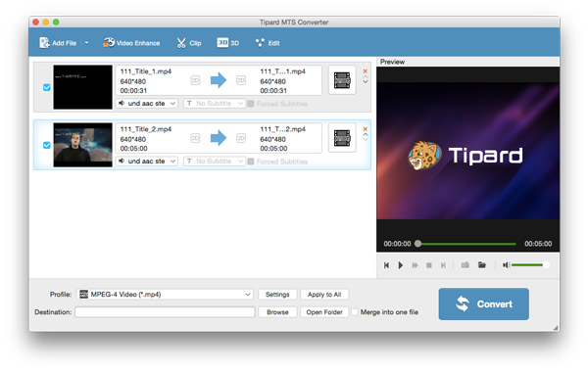
Task: Jump to previous in preview controls
Action: pyautogui.click(x=386, y=265)
